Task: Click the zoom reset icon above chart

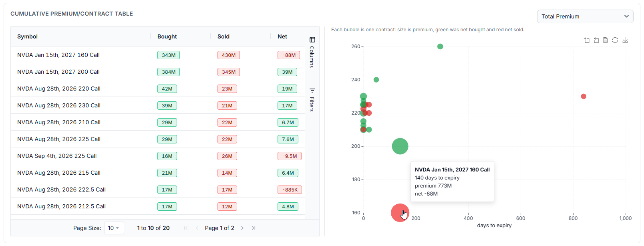Action: point(596,40)
